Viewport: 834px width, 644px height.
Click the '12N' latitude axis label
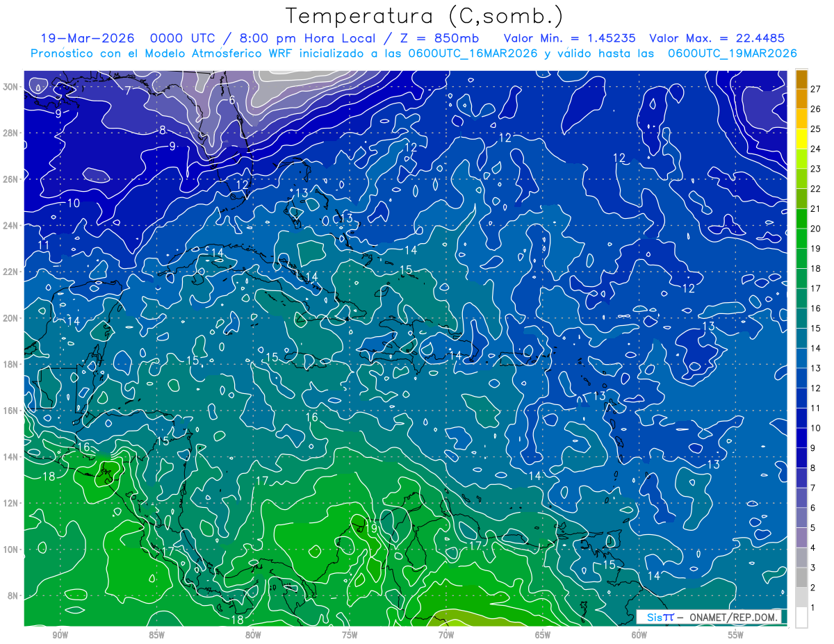pos(12,503)
